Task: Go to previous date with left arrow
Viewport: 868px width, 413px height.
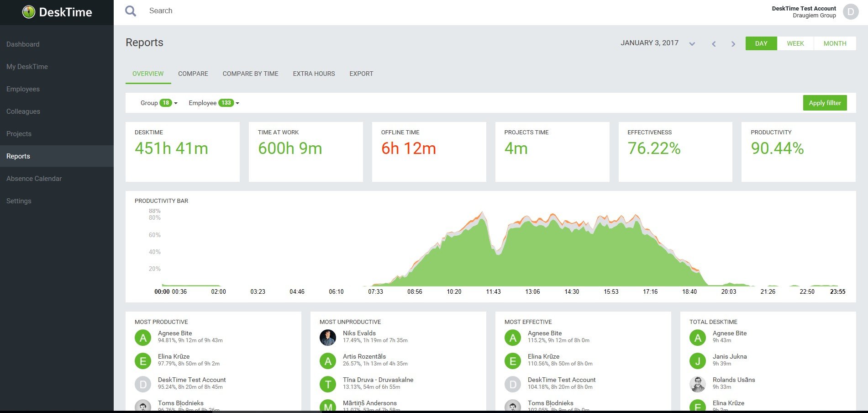Action: click(714, 44)
